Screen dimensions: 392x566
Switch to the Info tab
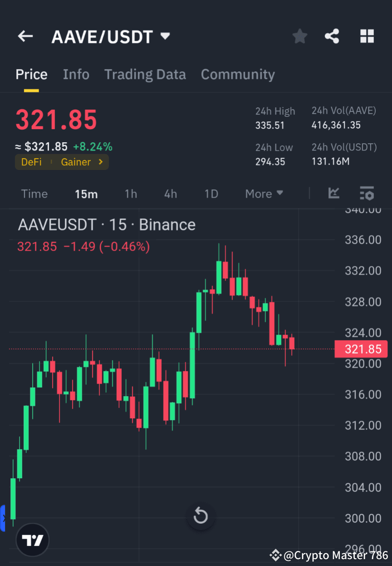tap(76, 74)
